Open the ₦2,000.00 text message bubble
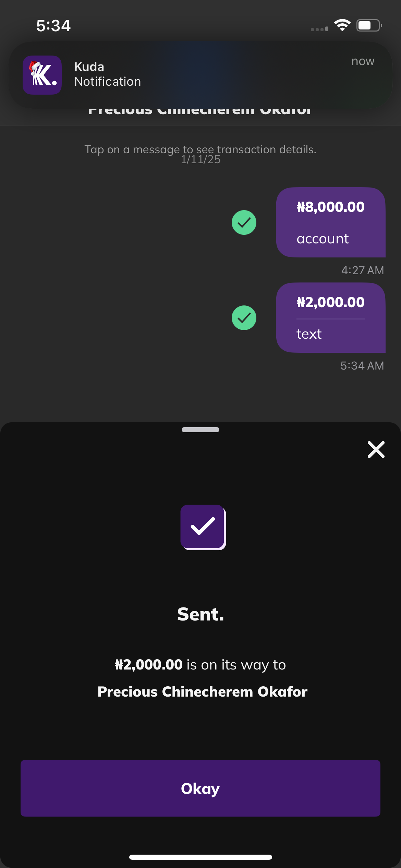The width and height of the screenshot is (401, 868). [330, 317]
